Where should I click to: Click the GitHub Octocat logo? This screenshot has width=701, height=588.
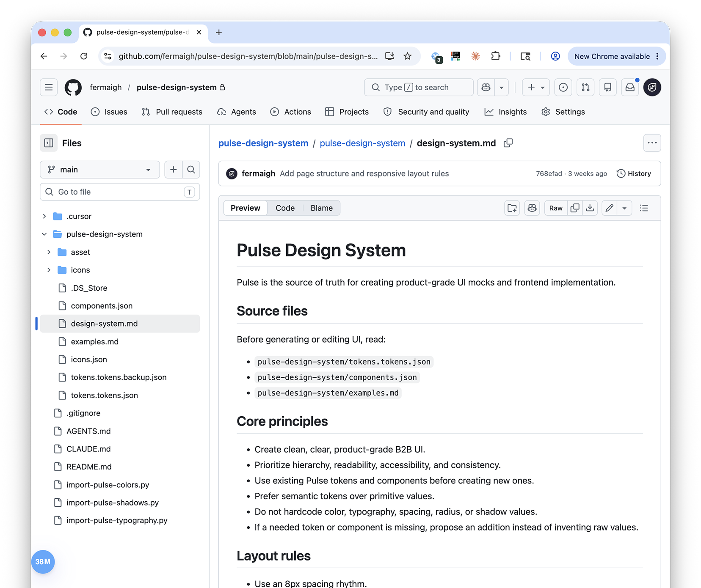point(73,87)
